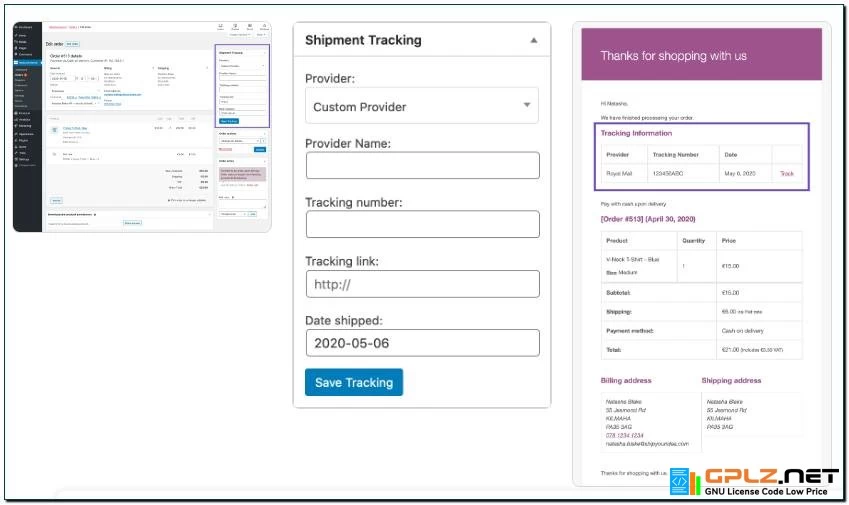Click Move to trash link in thumbnail
Viewport: 849px width, 505px height.
225,149
